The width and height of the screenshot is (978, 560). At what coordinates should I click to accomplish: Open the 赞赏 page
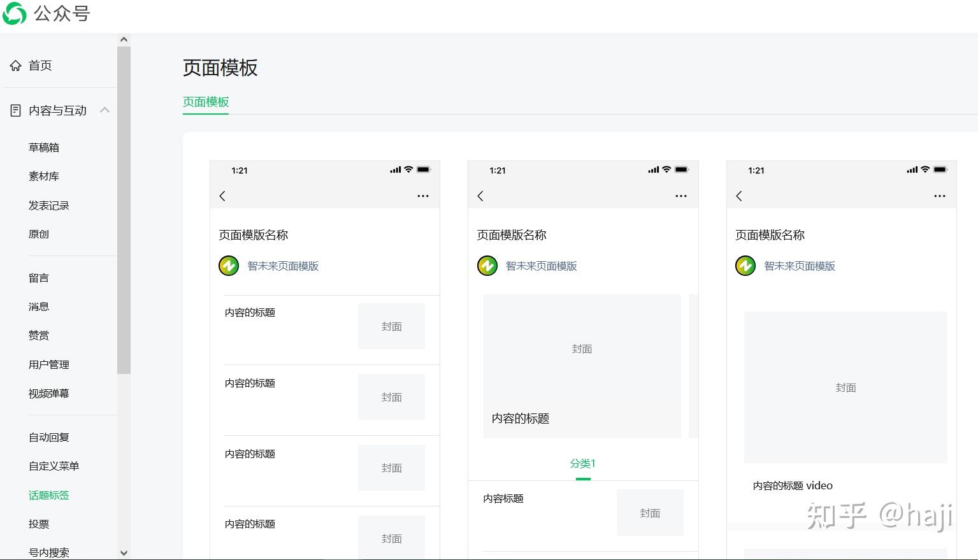coord(39,335)
